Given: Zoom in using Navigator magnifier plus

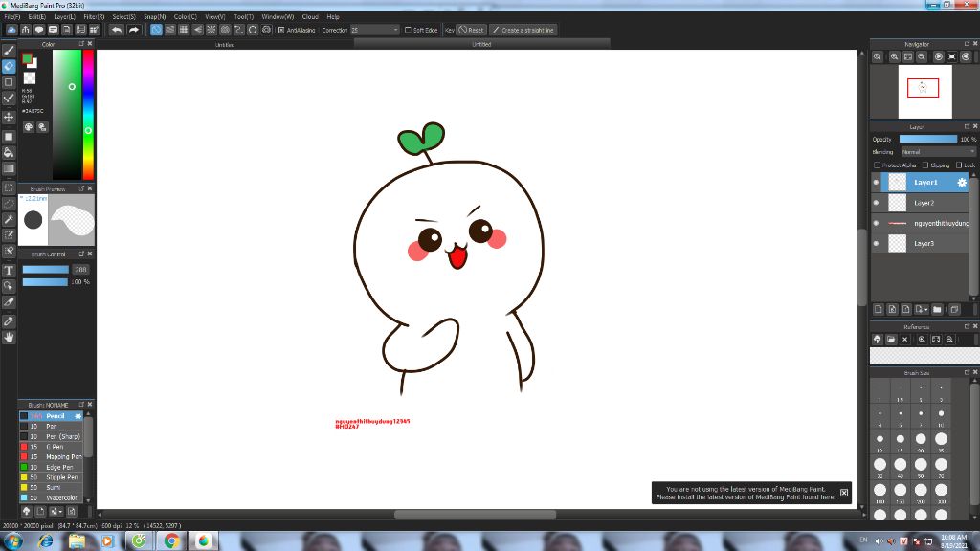Looking at the screenshot, I should [x=895, y=56].
